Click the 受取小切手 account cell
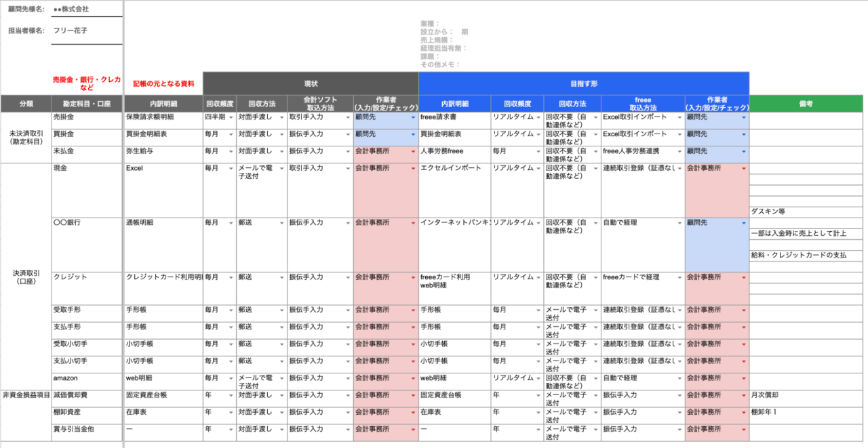This screenshot has width=868, height=448. [x=87, y=348]
